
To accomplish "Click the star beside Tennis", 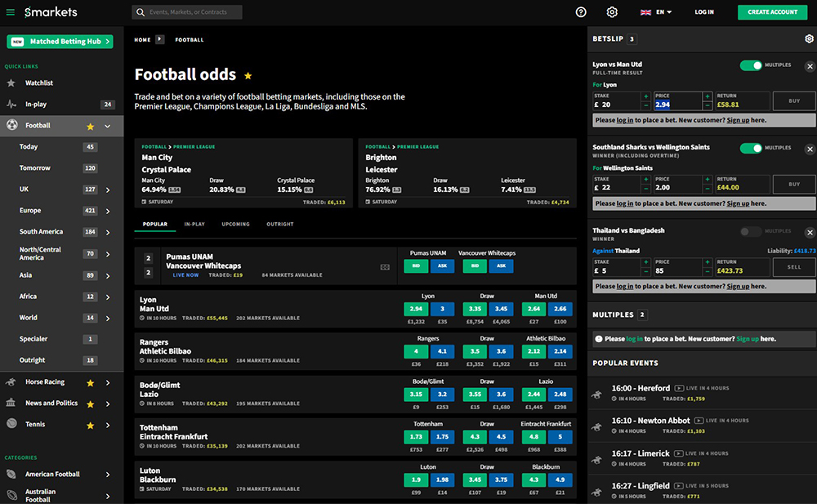I will click(90, 426).
